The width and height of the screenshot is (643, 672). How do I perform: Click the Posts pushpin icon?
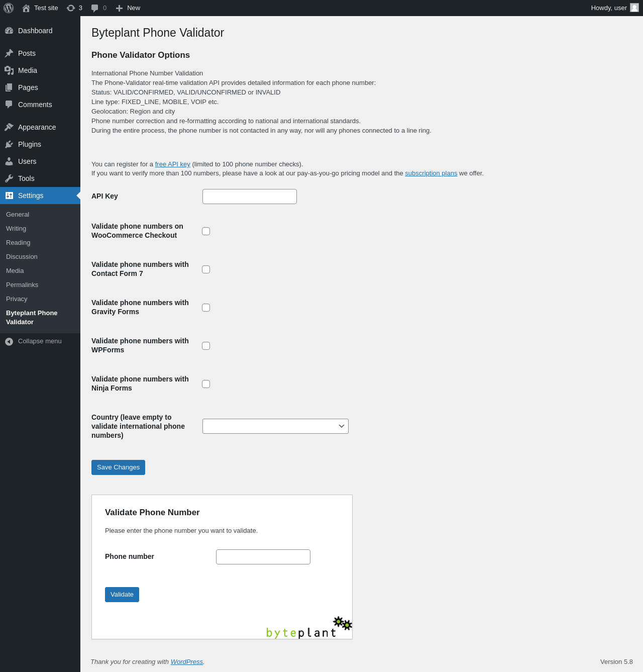[9, 53]
